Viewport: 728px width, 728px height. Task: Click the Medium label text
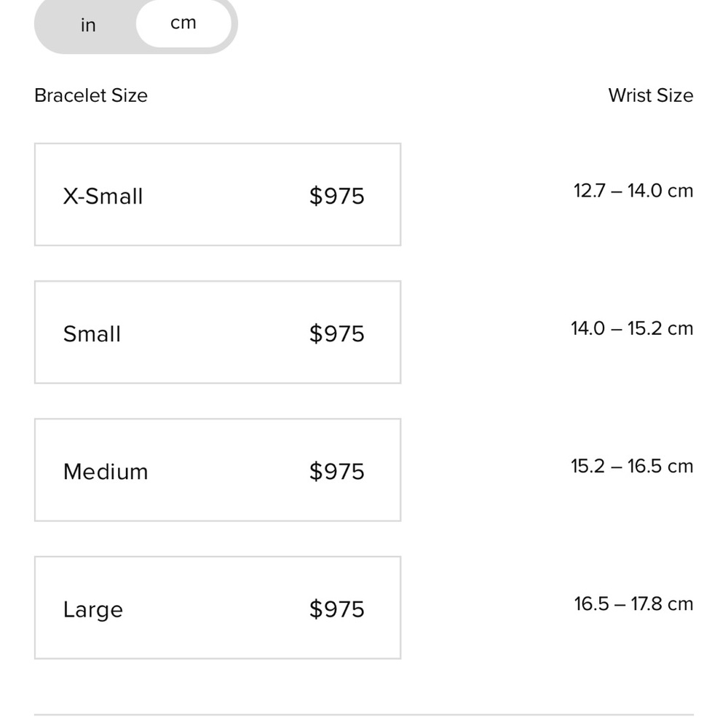click(x=106, y=472)
